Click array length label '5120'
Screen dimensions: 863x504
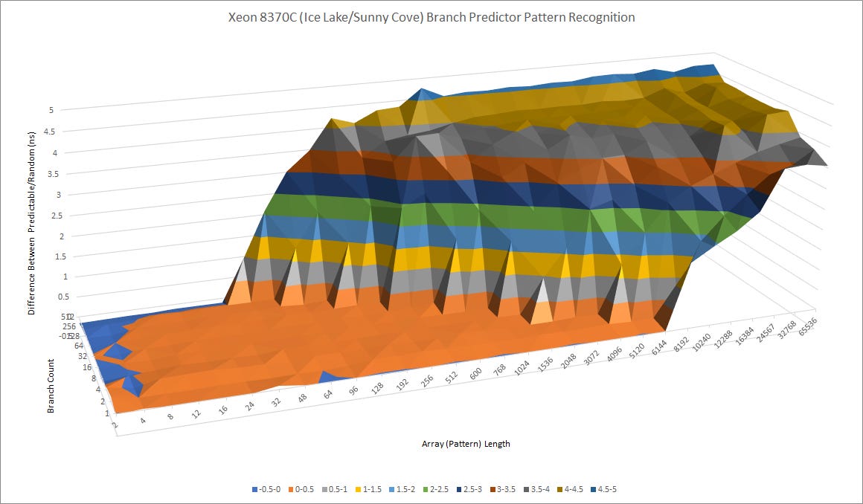[x=637, y=351]
